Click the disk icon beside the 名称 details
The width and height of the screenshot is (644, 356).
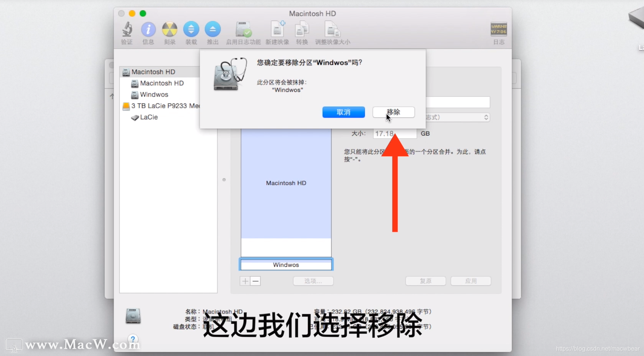point(133,316)
